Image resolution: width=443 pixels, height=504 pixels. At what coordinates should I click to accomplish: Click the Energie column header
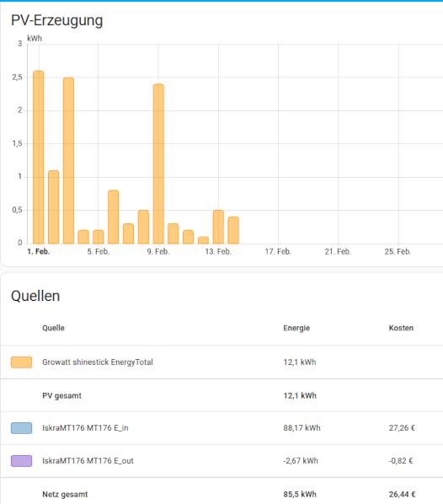(x=296, y=328)
